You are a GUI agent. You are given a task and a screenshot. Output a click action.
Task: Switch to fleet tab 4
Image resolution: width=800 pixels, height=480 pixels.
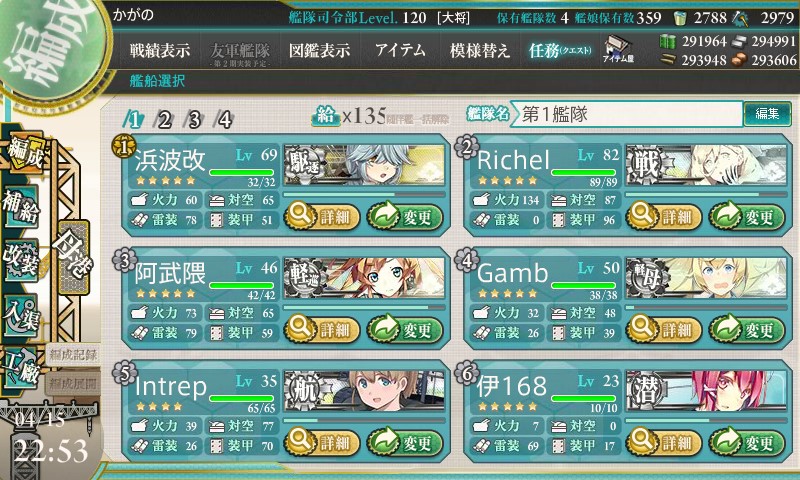point(224,120)
